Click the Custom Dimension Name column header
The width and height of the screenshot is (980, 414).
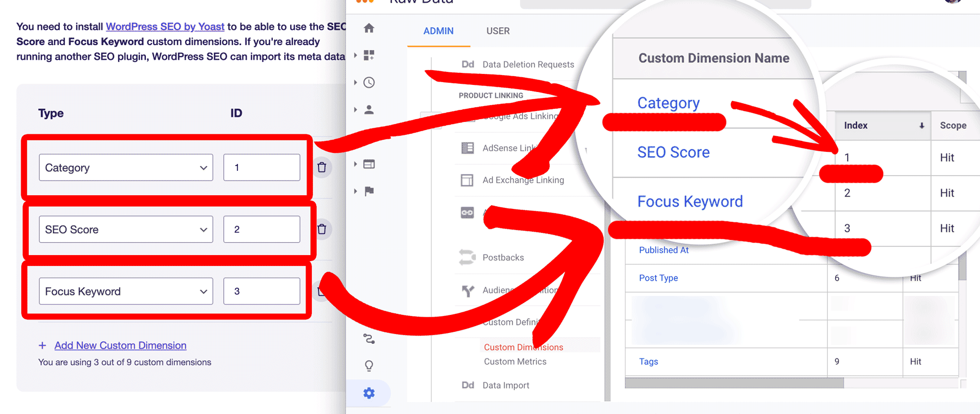click(x=714, y=58)
